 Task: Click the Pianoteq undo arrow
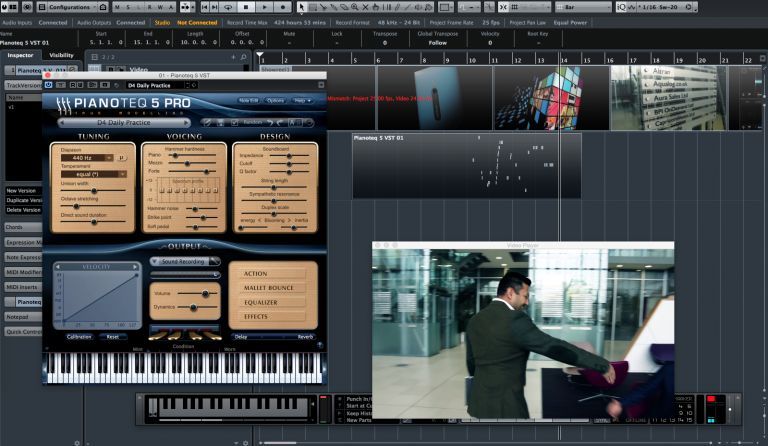click(x=269, y=122)
